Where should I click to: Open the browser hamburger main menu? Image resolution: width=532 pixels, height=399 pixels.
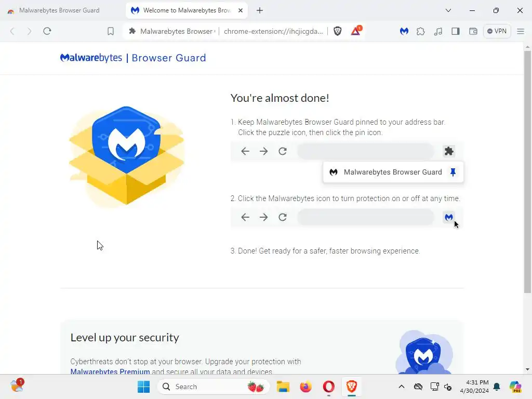[521, 31]
